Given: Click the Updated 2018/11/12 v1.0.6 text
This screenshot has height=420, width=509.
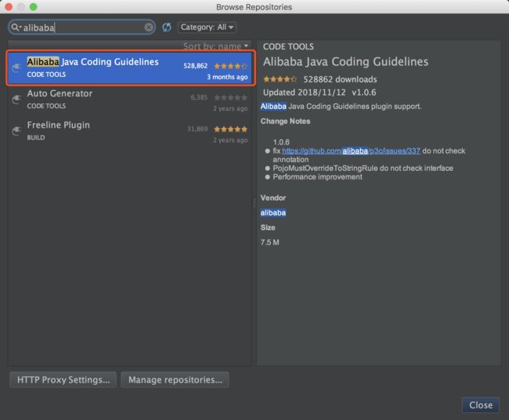Looking at the screenshot, I should pos(319,92).
